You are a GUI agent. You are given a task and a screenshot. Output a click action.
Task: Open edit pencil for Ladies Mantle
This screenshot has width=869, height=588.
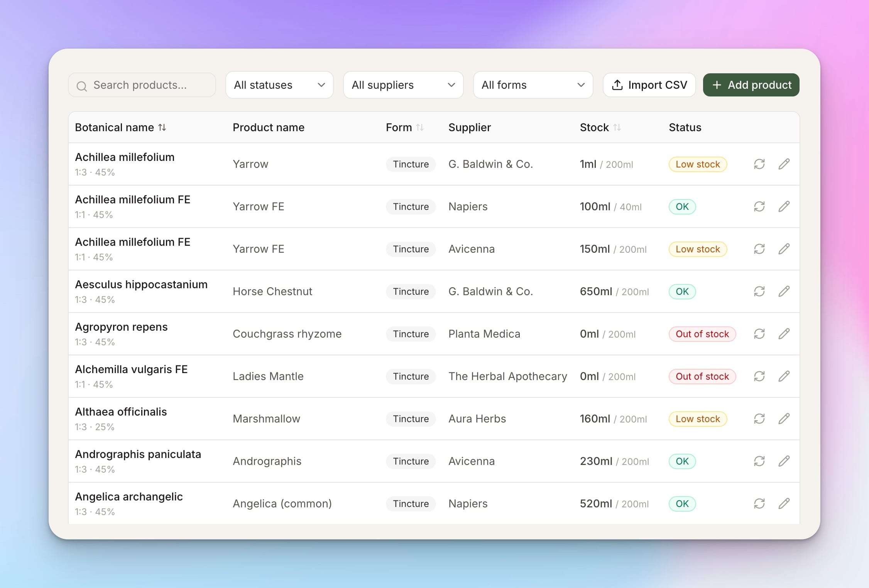[x=784, y=376]
